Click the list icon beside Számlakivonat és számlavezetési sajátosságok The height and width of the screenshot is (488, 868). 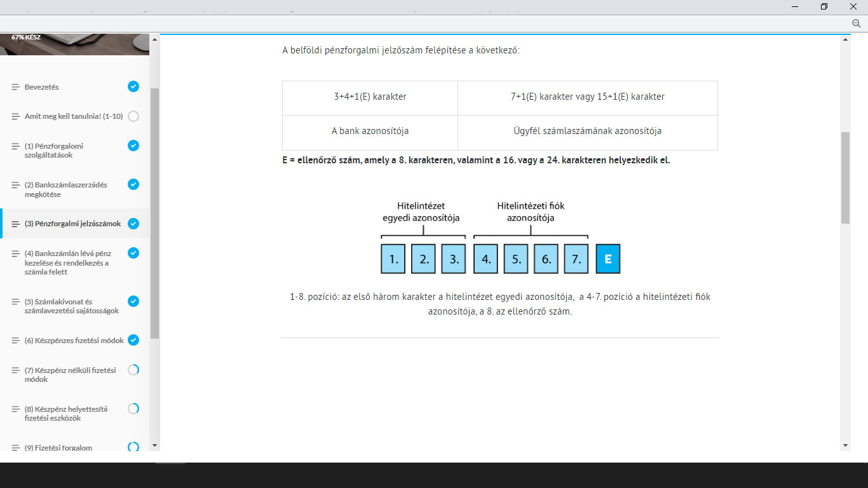[16, 302]
